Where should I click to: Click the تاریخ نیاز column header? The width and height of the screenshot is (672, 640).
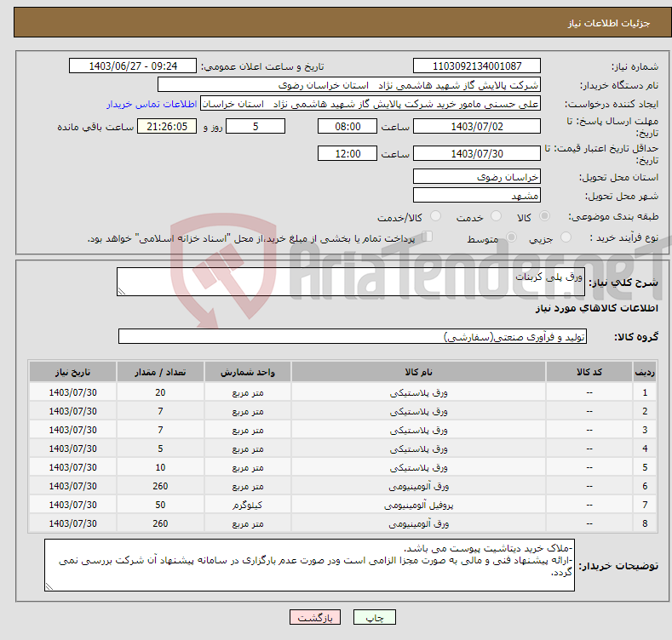pos(73,372)
